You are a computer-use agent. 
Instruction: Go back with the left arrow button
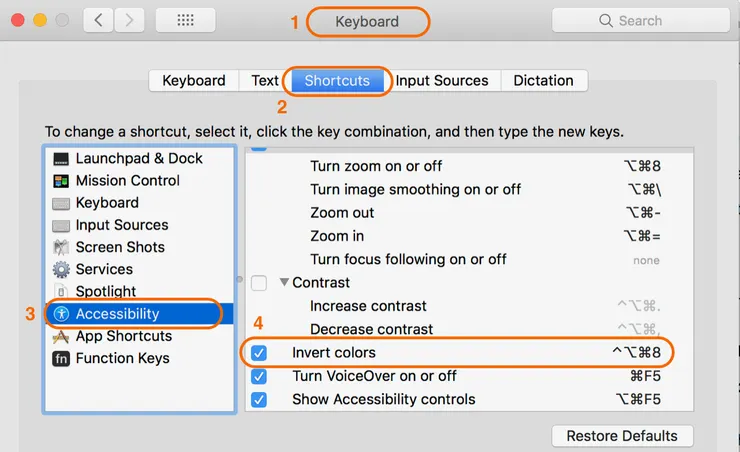coord(98,20)
